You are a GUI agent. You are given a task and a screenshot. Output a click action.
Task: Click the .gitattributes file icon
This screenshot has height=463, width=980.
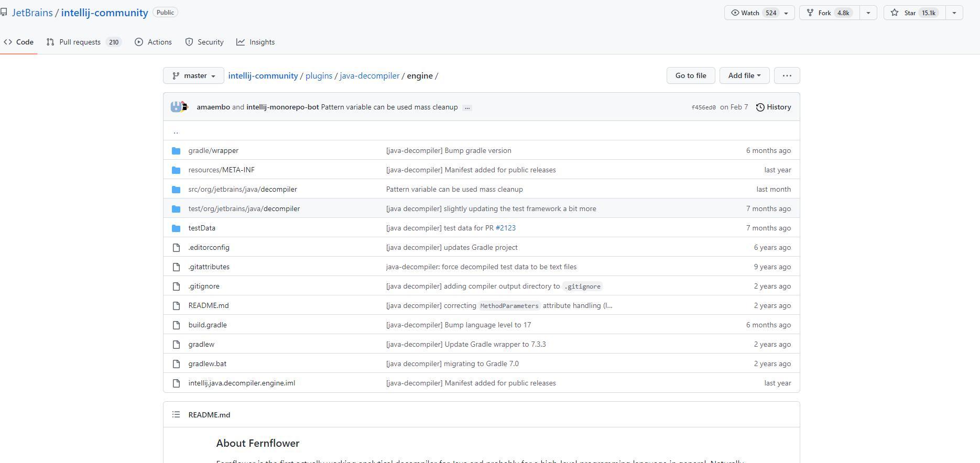pyautogui.click(x=176, y=267)
